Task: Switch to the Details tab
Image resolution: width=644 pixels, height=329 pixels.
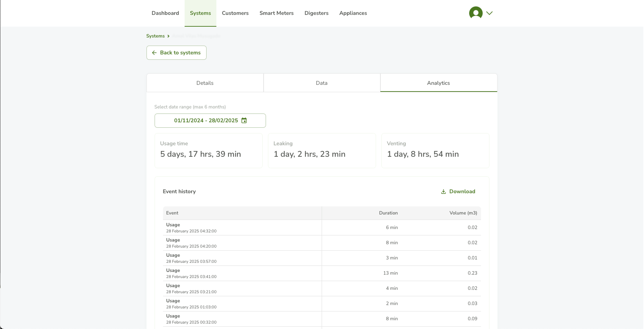Action: coord(205,83)
